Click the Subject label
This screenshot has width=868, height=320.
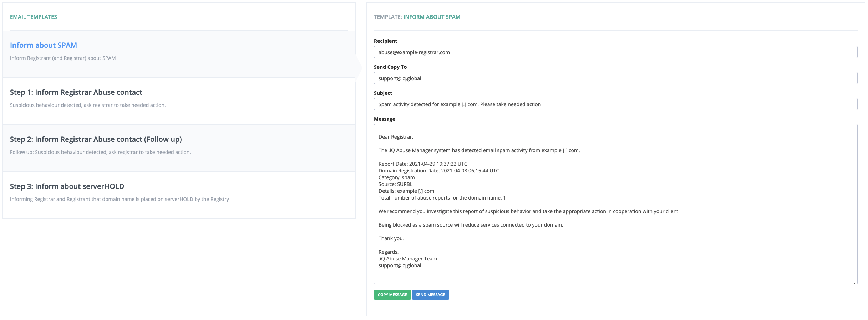(383, 93)
